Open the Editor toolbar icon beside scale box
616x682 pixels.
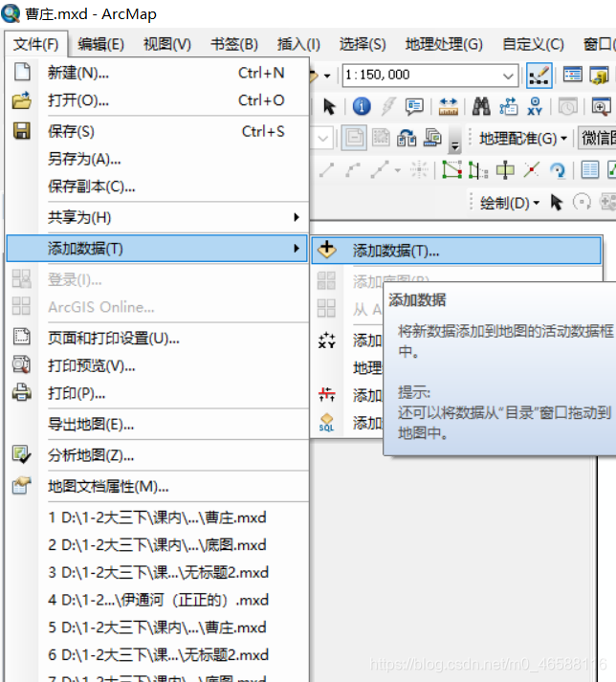pyautogui.click(x=539, y=76)
